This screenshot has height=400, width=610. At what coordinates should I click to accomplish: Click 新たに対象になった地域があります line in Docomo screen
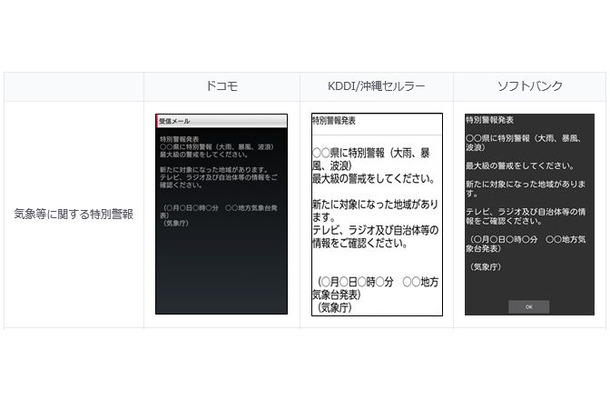click(214, 170)
